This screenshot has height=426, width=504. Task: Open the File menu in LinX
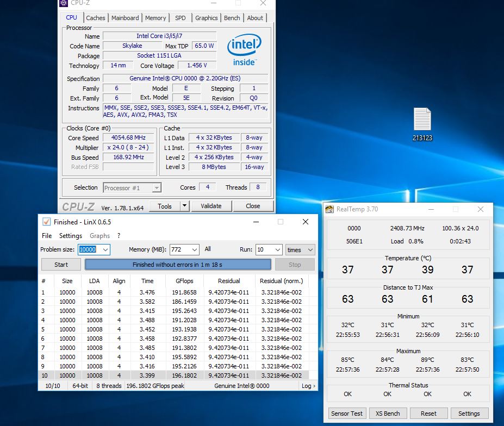tap(47, 235)
